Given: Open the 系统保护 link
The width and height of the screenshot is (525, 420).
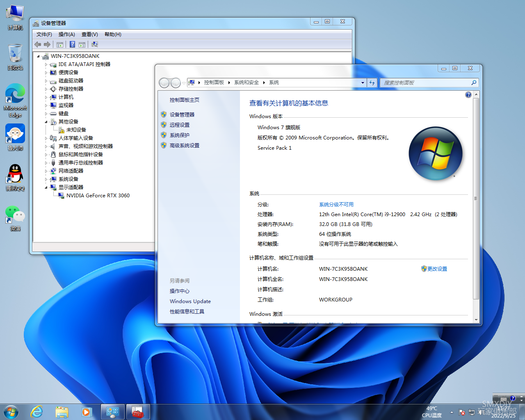Looking at the screenshot, I should 180,135.
